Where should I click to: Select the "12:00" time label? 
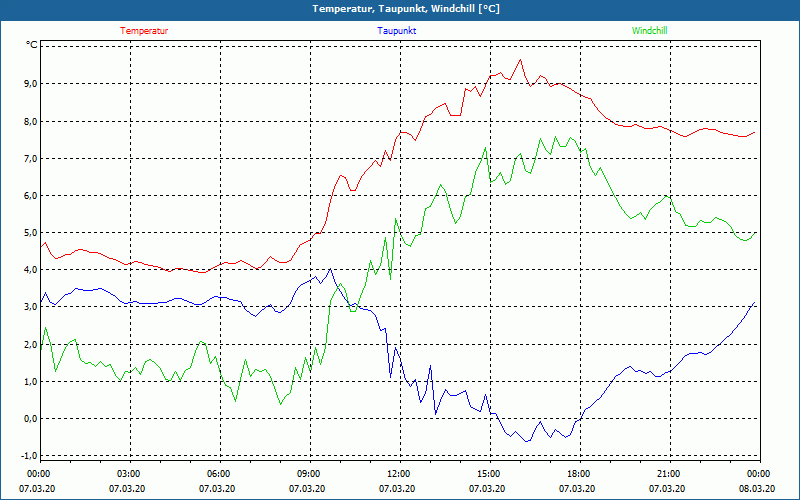click(397, 474)
